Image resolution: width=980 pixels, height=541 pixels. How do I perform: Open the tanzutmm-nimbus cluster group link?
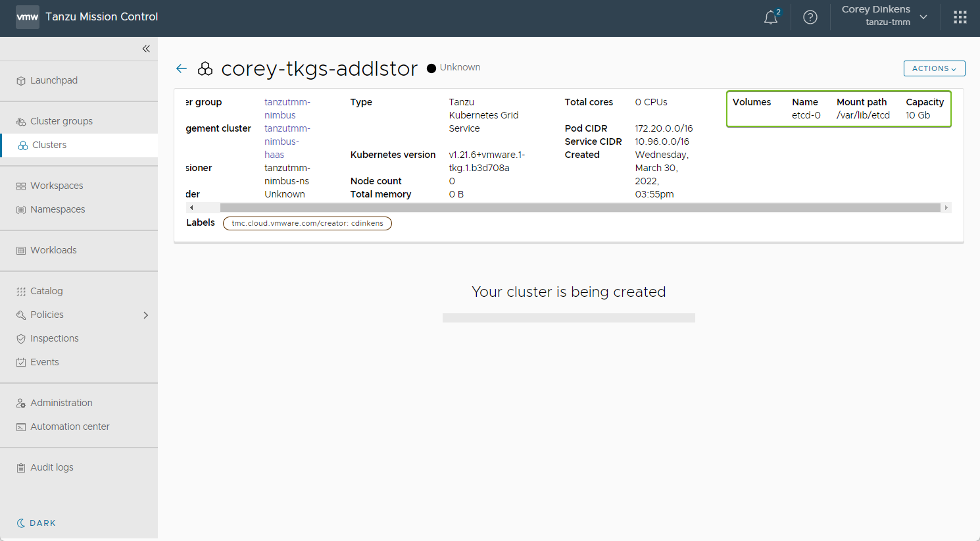pos(287,109)
